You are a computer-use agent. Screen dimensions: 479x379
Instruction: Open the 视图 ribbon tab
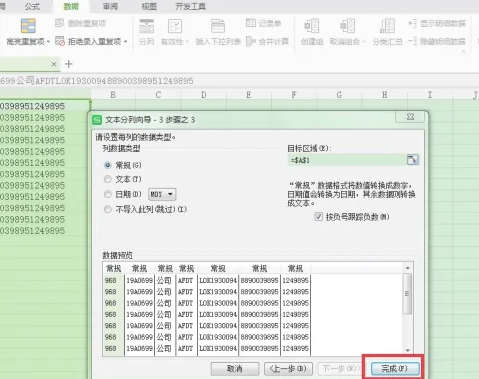(149, 6)
